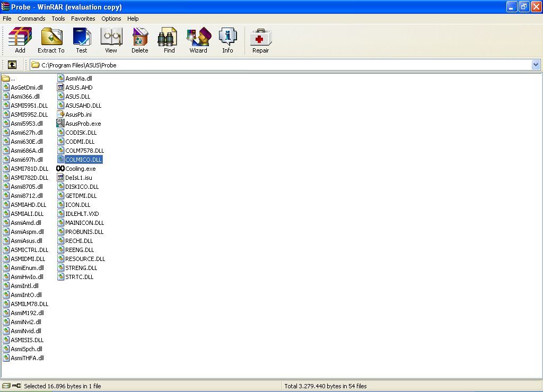Click the WinRAR book icon in title bar
The image size is (543, 392).
click(5, 7)
